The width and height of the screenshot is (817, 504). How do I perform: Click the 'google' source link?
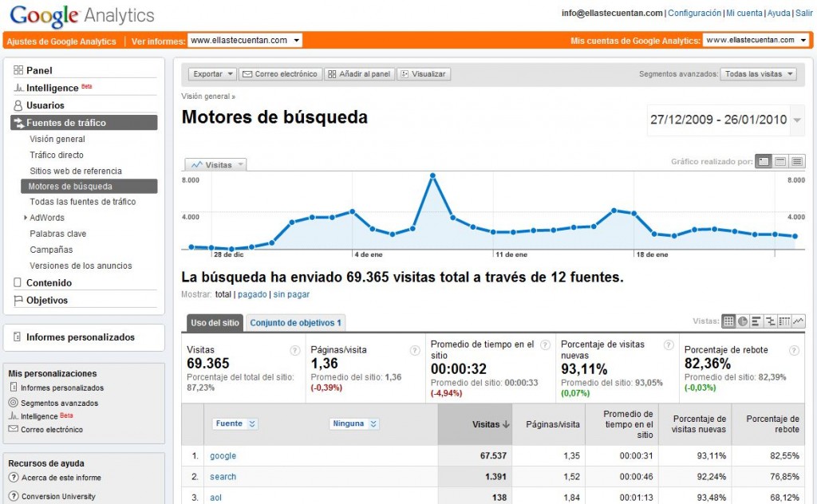(223, 455)
